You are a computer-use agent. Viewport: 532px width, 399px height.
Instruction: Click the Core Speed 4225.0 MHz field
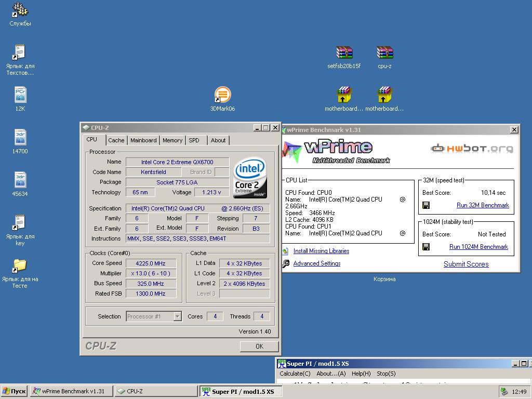pos(151,263)
